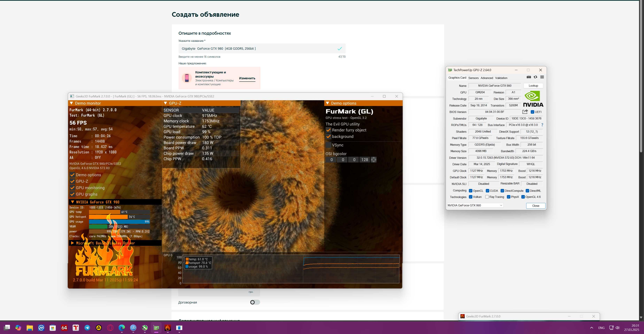Switch to Microsoft Edge in taskbar
Screen dimensions: 644x334
click(x=122, y=328)
